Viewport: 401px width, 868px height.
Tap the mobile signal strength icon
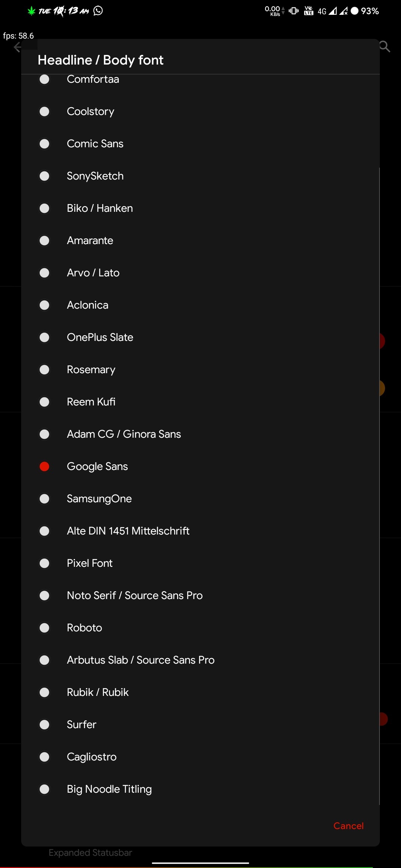(x=333, y=11)
